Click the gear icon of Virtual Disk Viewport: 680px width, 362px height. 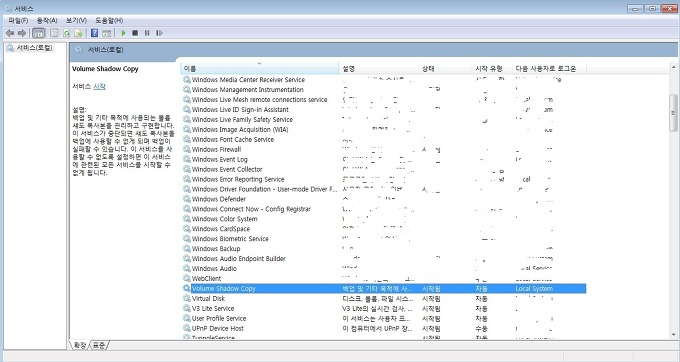186,298
